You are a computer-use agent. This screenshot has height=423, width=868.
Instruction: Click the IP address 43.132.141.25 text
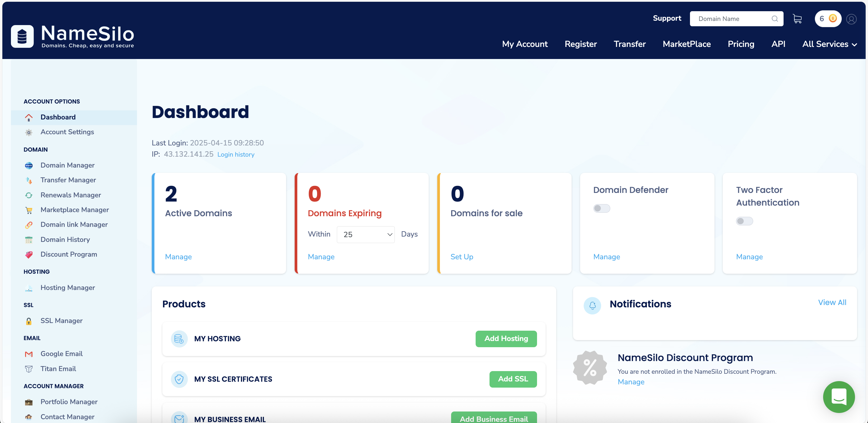pyautogui.click(x=188, y=154)
